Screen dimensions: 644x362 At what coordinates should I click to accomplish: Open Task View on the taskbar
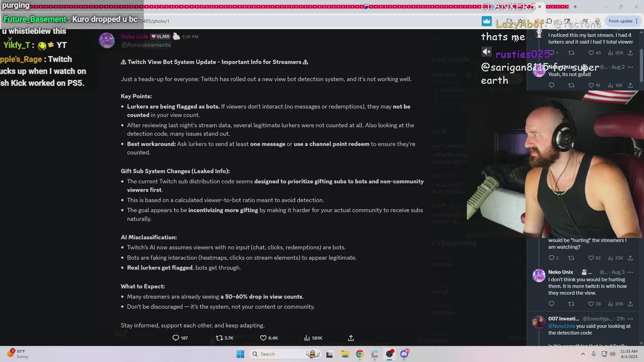click(330, 354)
